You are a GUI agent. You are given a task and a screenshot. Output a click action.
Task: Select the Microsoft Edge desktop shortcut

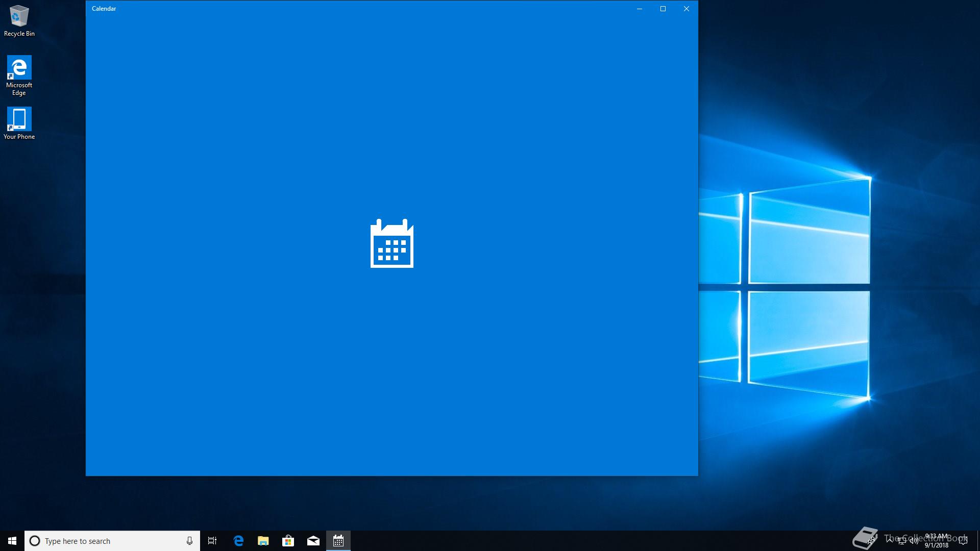point(19,76)
